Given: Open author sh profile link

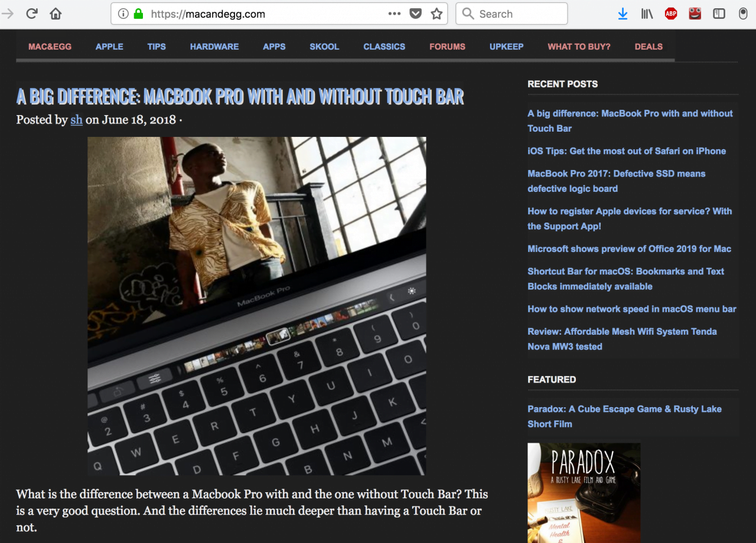Looking at the screenshot, I should point(76,120).
